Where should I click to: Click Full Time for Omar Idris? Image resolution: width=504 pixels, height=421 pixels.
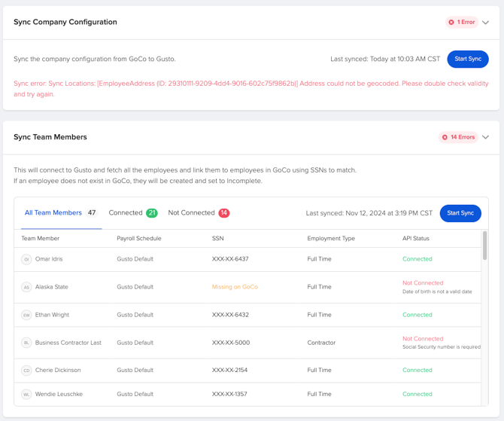(x=319, y=259)
